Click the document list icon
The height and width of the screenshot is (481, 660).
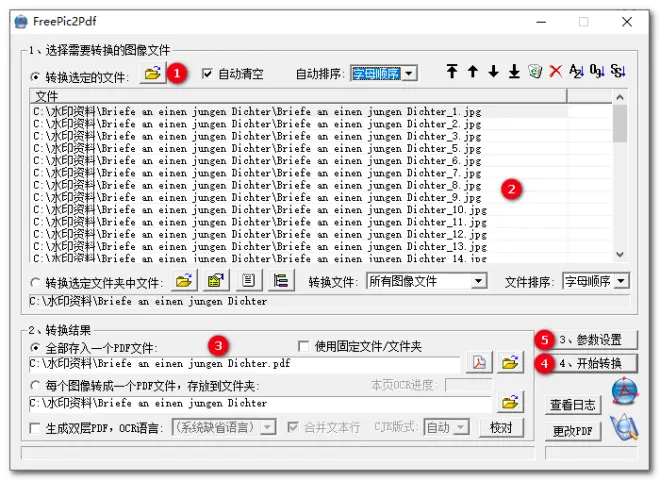[x=248, y=280]
